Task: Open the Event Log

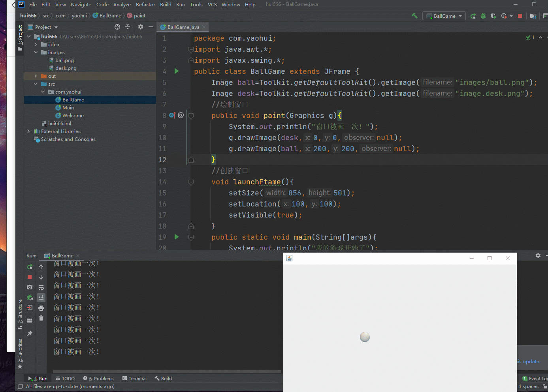Action: (535, 378)
